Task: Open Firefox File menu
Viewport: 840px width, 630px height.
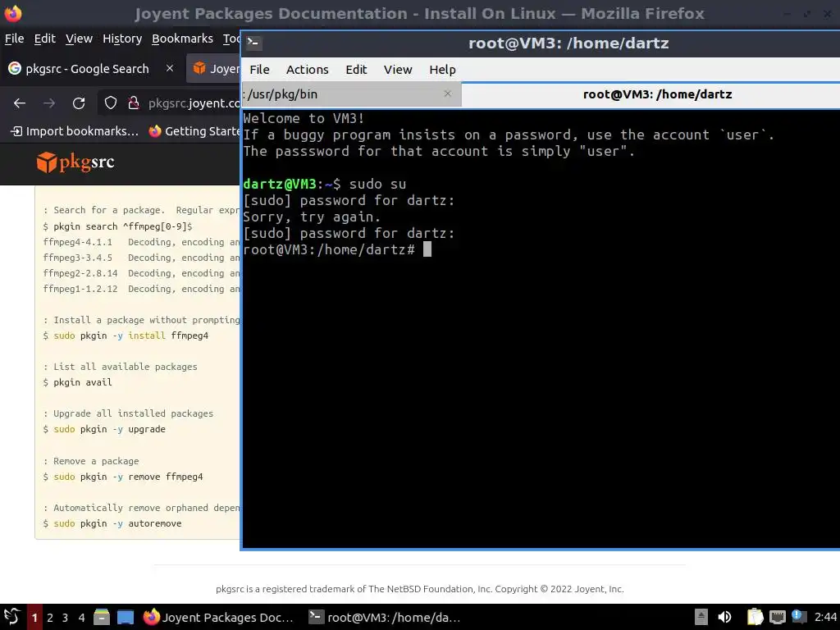Action: (x=15, y=39)
